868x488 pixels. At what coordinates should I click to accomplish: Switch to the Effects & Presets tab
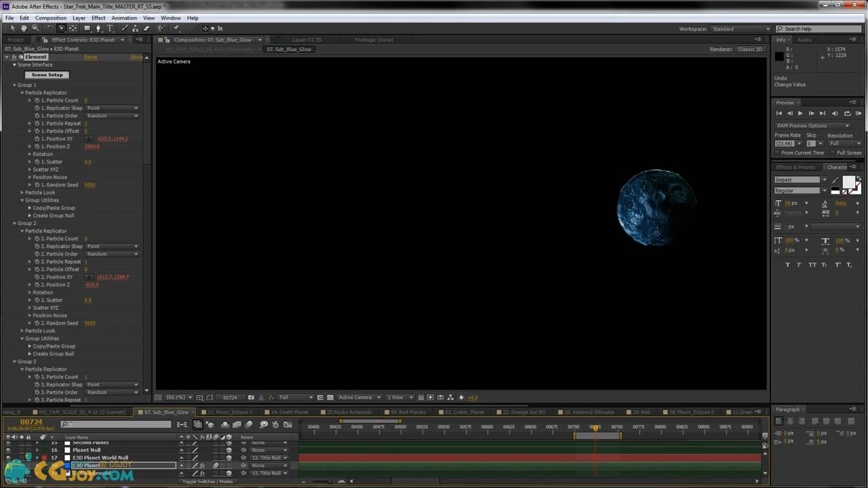tap(796, 167)
